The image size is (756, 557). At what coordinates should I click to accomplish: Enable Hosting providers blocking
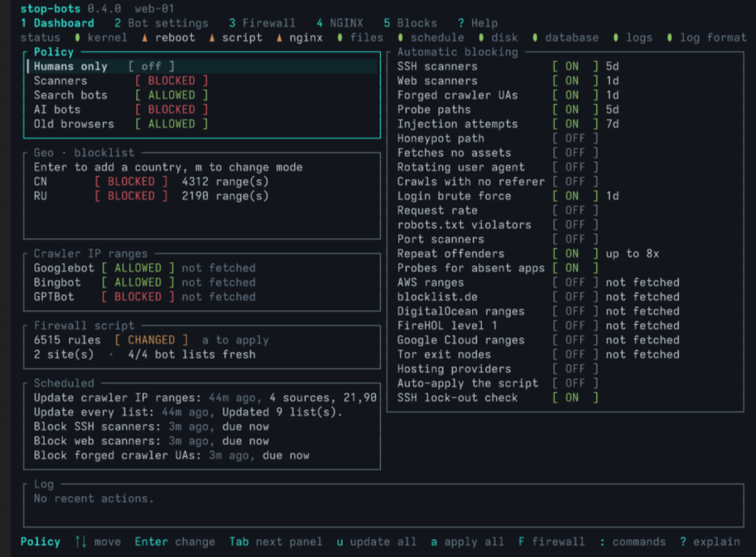(575, 369)
